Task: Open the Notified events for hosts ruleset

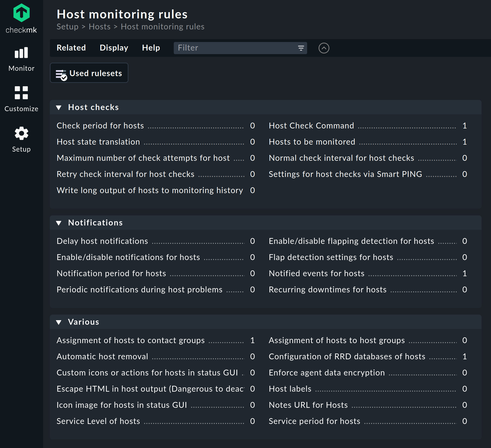Action: pyautogui.click(x=317, y=273)
